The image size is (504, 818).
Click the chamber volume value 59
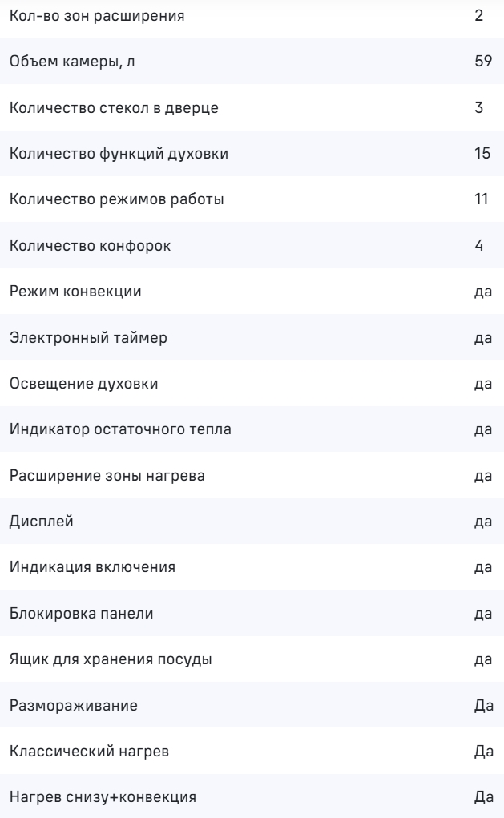click(x=482, y=61)
